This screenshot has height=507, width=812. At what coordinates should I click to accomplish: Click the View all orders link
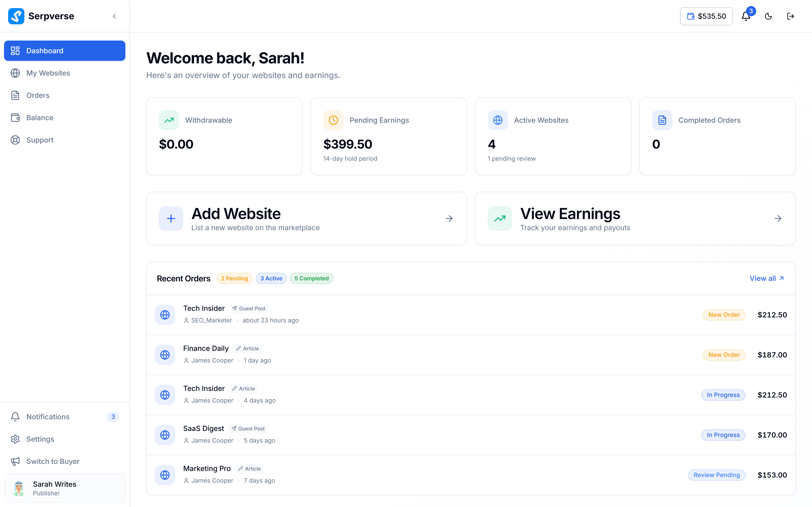[767, 278]
